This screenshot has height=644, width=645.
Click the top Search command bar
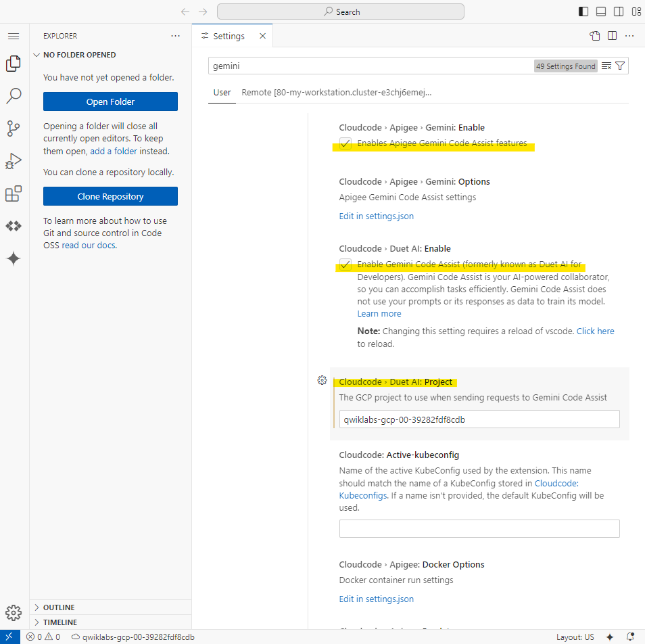click(x=341, y=12)
